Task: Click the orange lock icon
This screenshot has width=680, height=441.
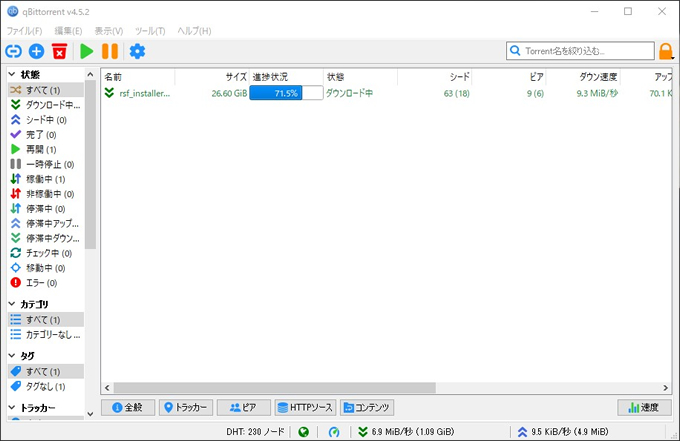Action: click(x=666, y=51)
